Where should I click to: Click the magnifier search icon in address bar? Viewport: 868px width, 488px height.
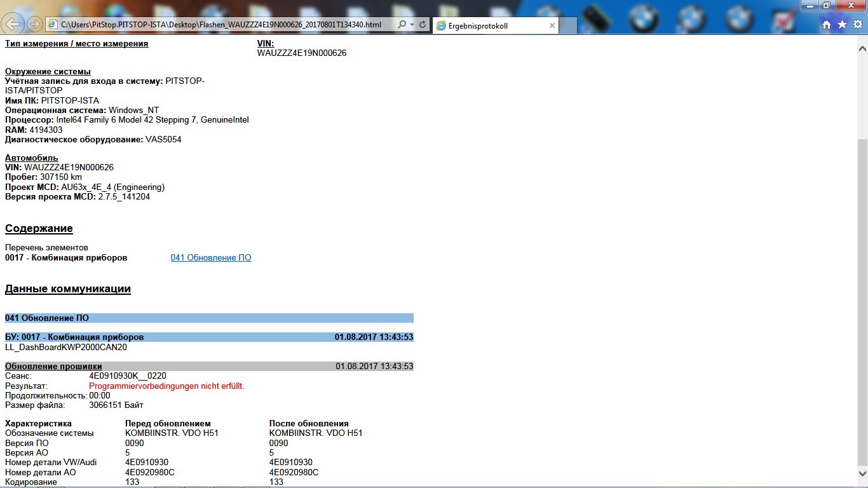[402, 25]
